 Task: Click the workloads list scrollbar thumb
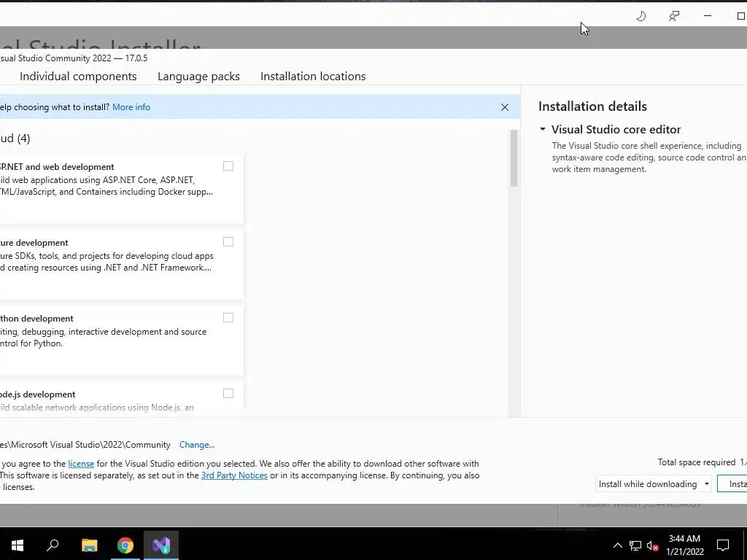[514, 158]
